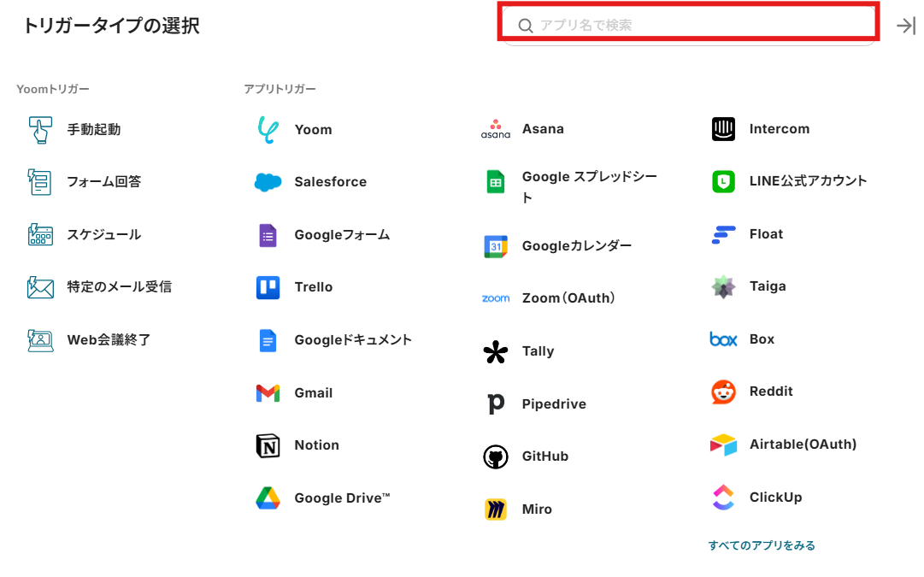Select the Airtable(OAuth) app name
Image resolution: width=924 pixels, height=577 pixels.
(x=803, y=445)
